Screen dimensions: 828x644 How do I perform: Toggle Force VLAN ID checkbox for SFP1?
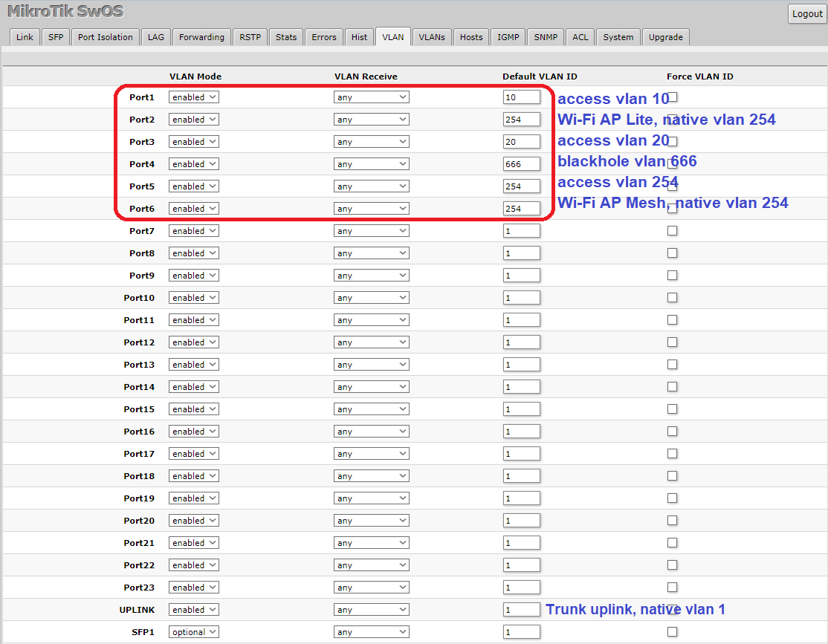pyautogui.click(x=672, y=632)
